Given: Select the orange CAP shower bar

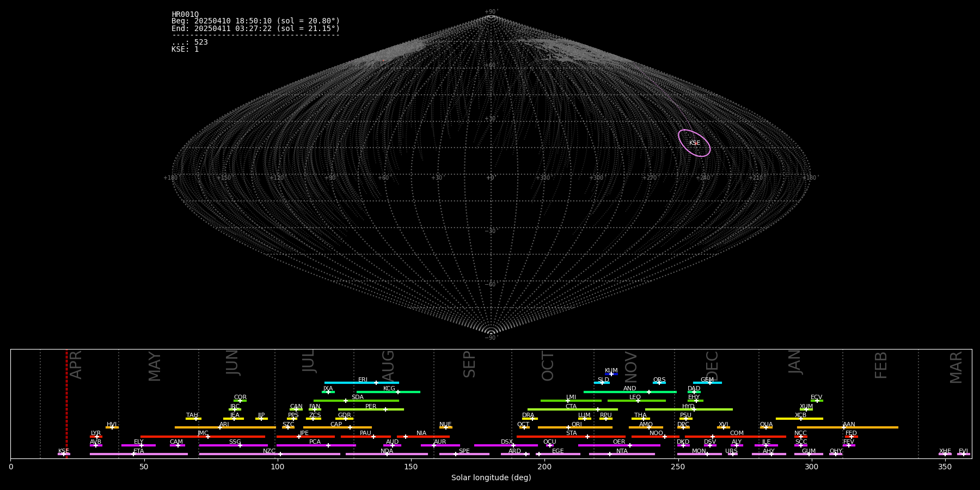Looking at the screenshot, I should [338, 427].
